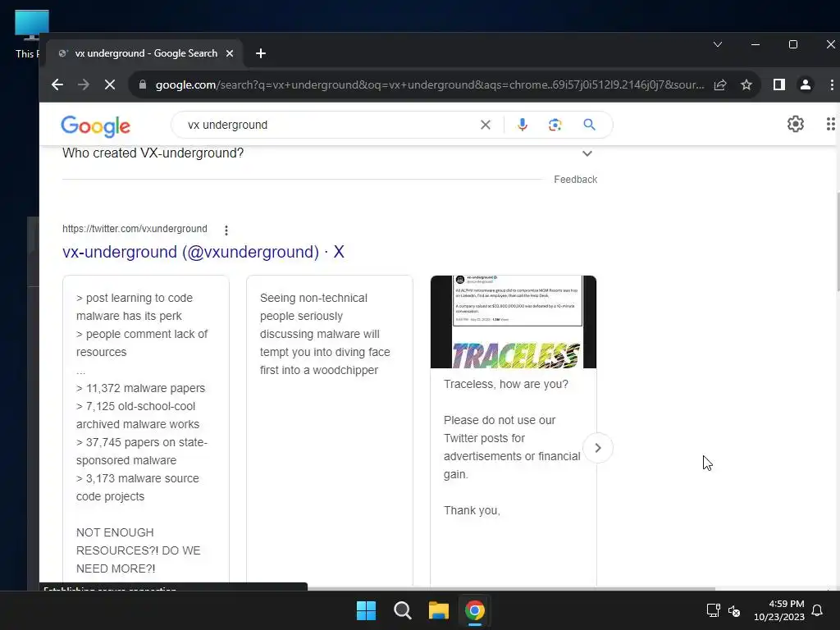The image size is (840, 630).
Task: Open the woodchipper tweet card
Action: 330,431
